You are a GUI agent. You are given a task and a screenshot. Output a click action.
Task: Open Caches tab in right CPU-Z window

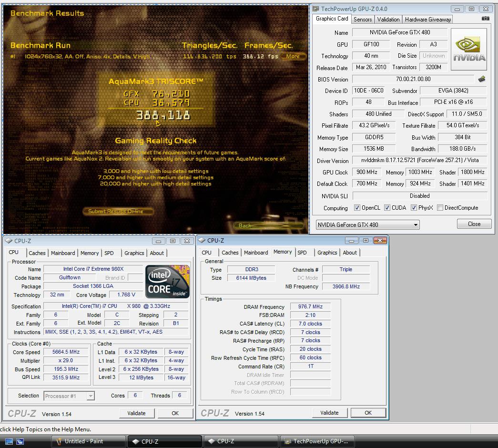point(230,253)
